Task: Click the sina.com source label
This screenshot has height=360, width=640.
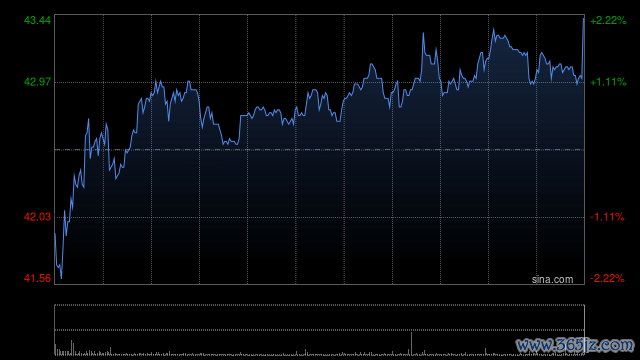Action: tap(552, 280)
